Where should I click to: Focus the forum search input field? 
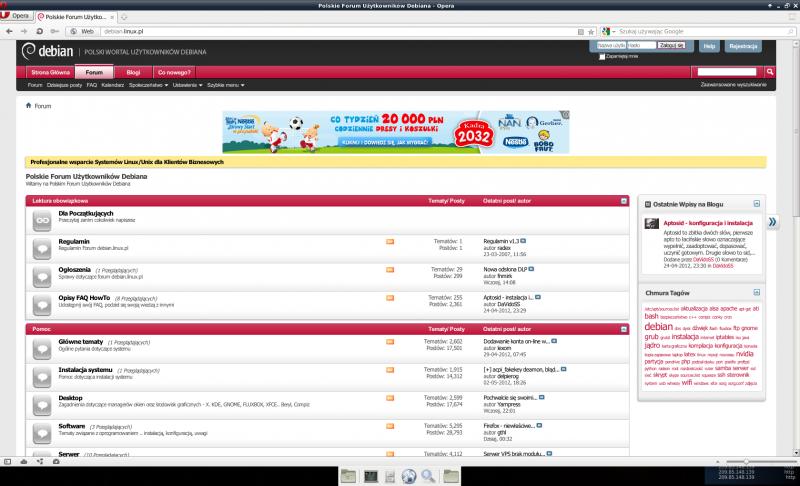coord(726,72)
